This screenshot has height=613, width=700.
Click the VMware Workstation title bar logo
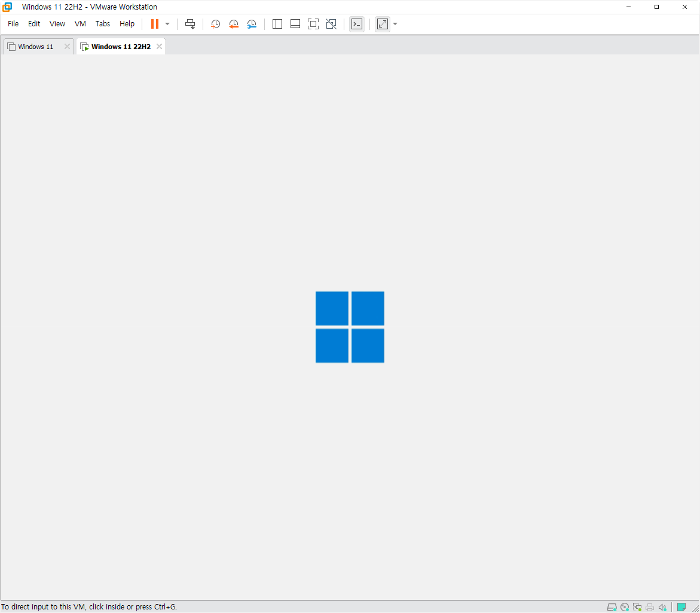click(x=7, y=7)
